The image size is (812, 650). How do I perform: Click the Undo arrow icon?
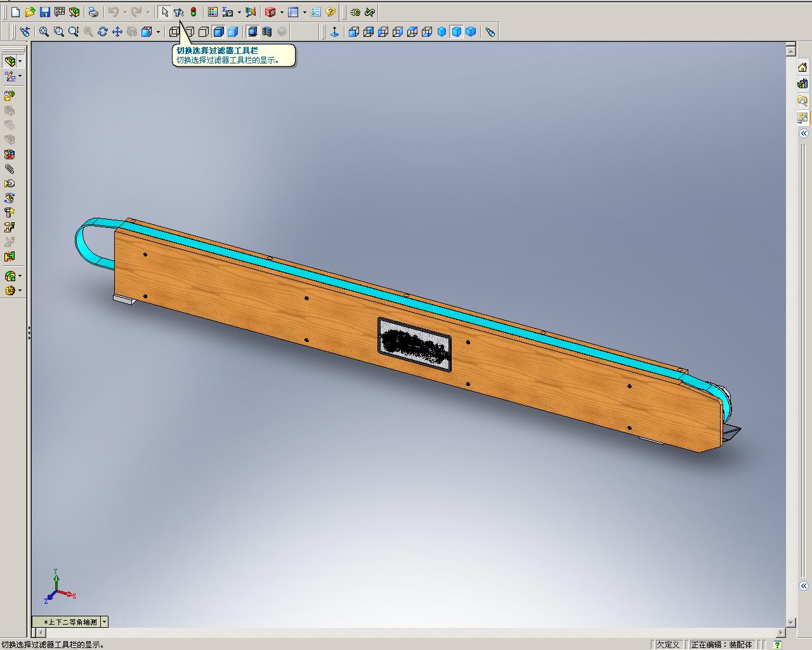pos(114,12)
